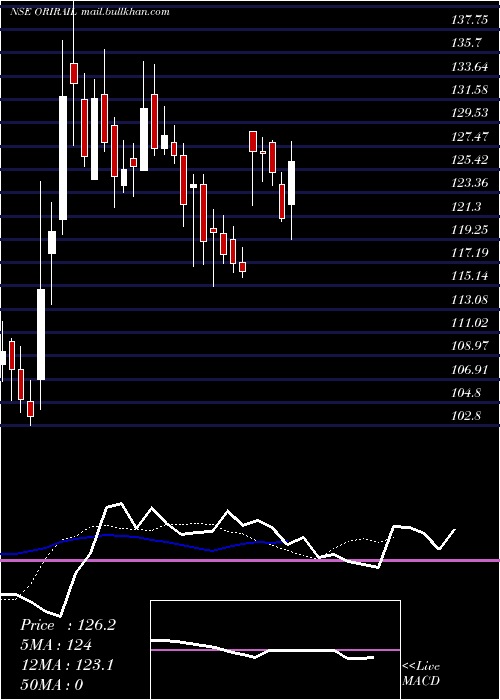This screenshot has height=700, width=500.
Task: Click the 133.64 price axis label
Action: coord(470,67)
